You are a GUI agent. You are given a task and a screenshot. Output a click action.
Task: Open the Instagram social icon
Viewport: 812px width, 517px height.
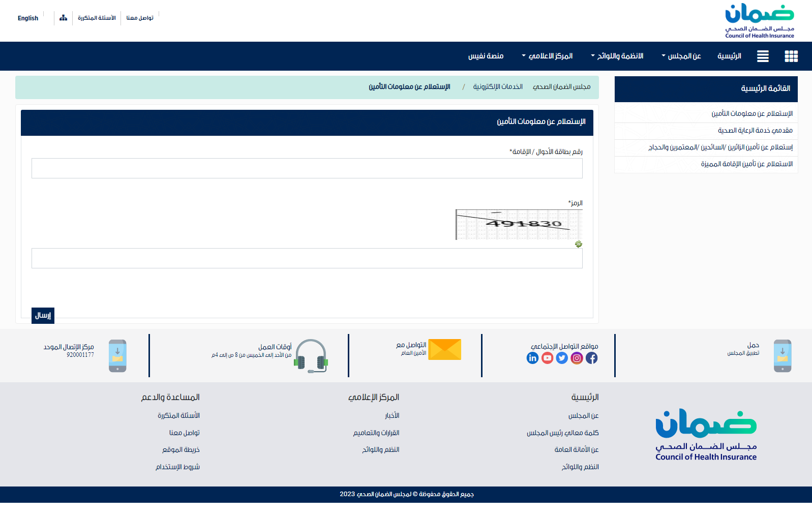click(x=577, y=358)
